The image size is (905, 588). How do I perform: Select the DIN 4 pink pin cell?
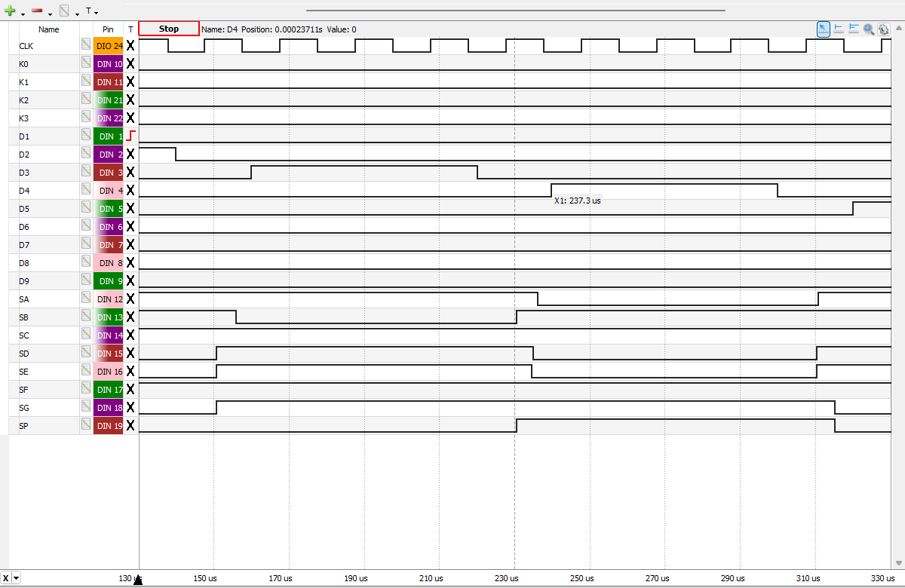click(109, 190)
